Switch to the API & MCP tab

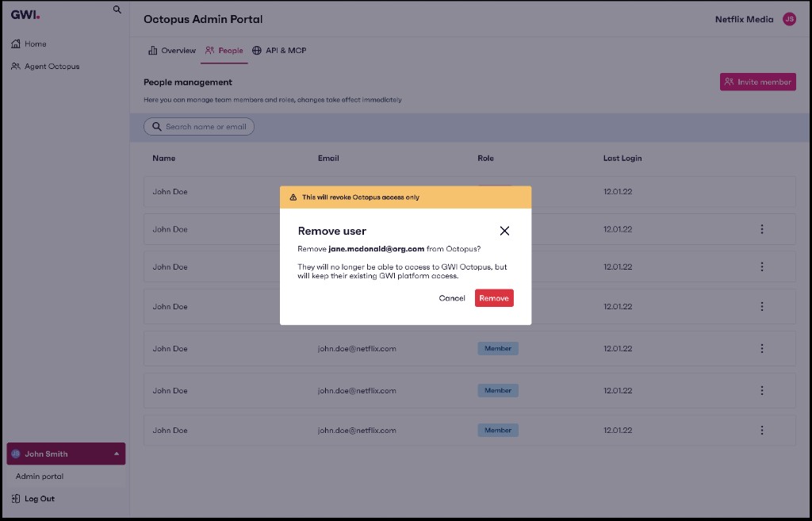[279, 50]
